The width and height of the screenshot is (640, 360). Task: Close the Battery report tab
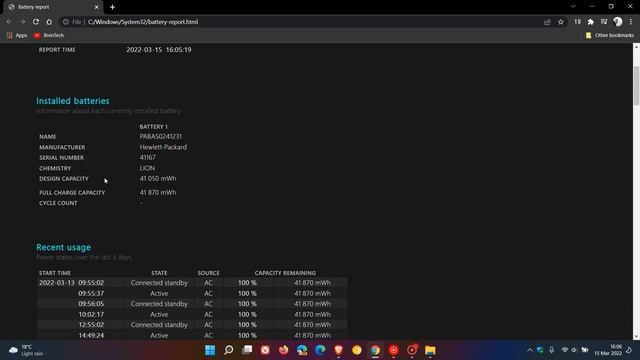point(96,7)
